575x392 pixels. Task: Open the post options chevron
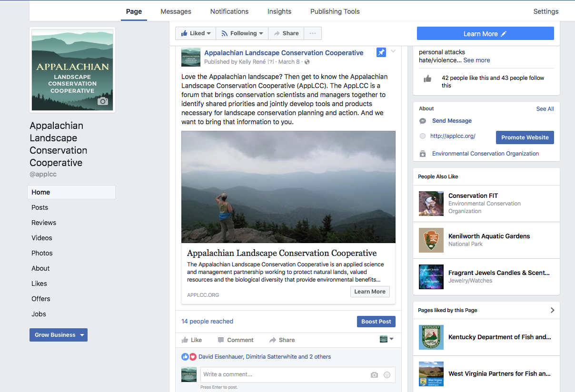pyautogui.click(x=393, y=51)
